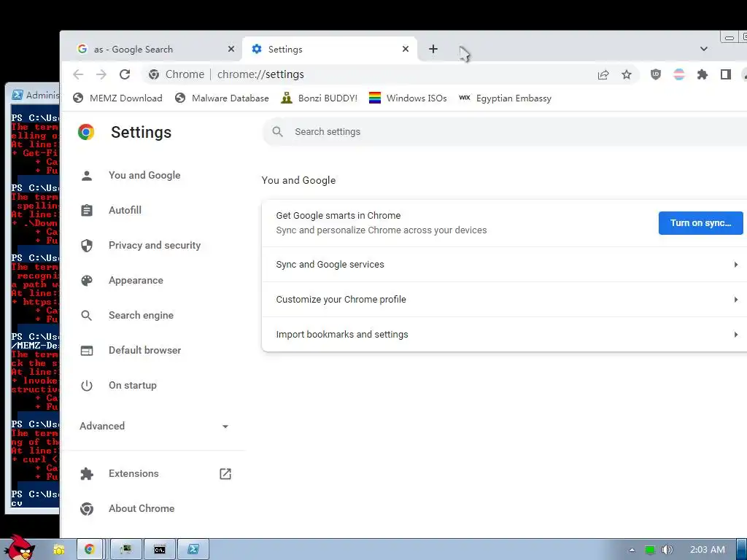Click the Search settings field
747x560 pixels.
[505, 132]
